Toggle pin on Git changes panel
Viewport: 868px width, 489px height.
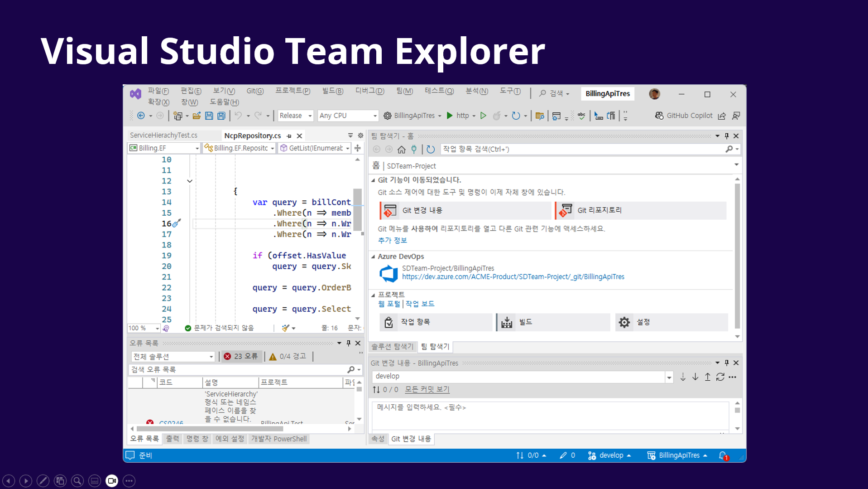tap(727, 363)
